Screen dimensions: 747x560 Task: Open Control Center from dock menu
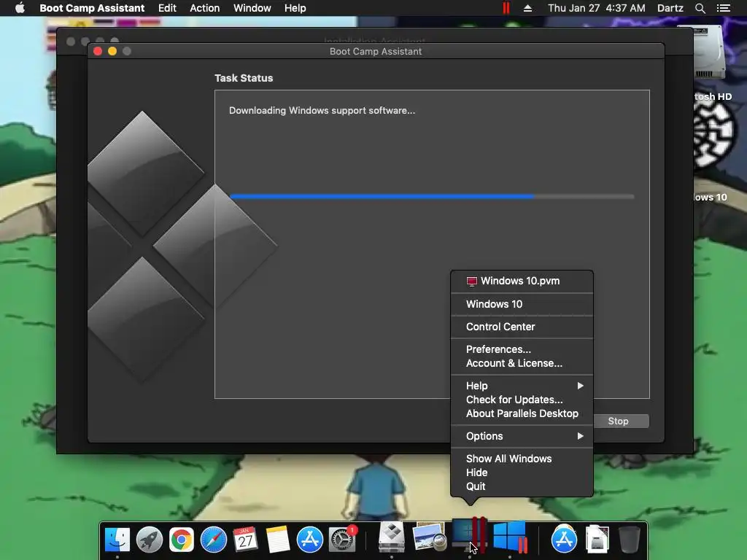coord(522,327)
